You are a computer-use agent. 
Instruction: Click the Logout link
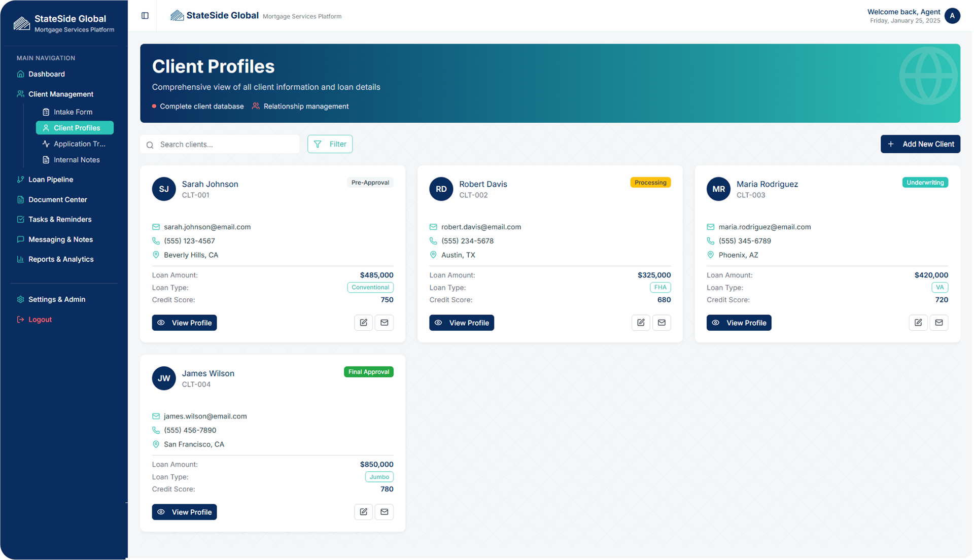pos(40,320)
